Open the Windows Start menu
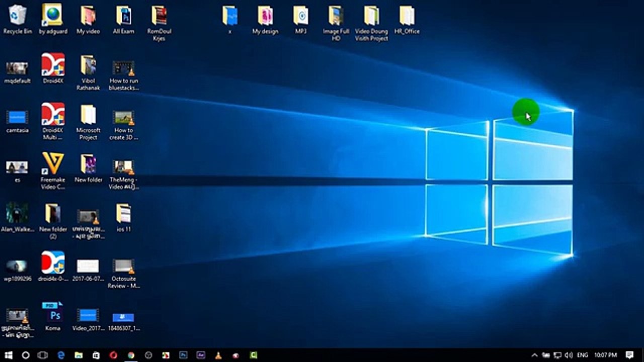The height and width of the screenshot is (362, 644). click(x=9, y=355)
